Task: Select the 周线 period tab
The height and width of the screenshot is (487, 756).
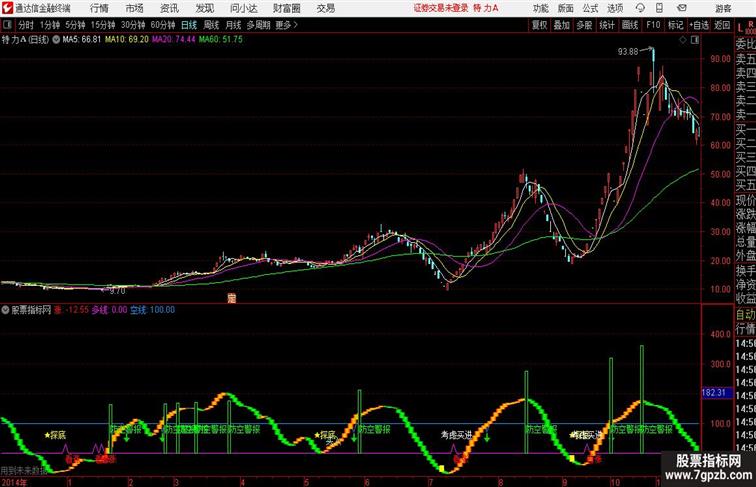Action: 211,25
